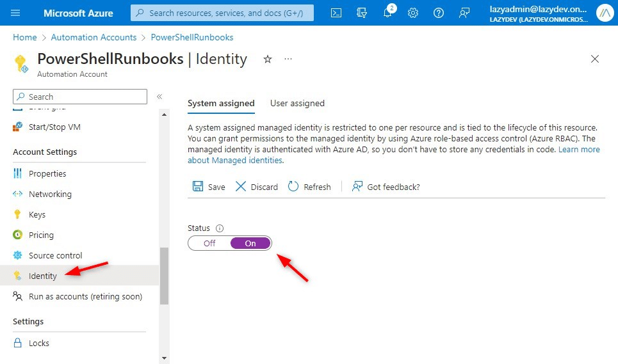This screenshot has width=618, height=364.
Task: Open the notifications bell
Action: coord(388,12)
